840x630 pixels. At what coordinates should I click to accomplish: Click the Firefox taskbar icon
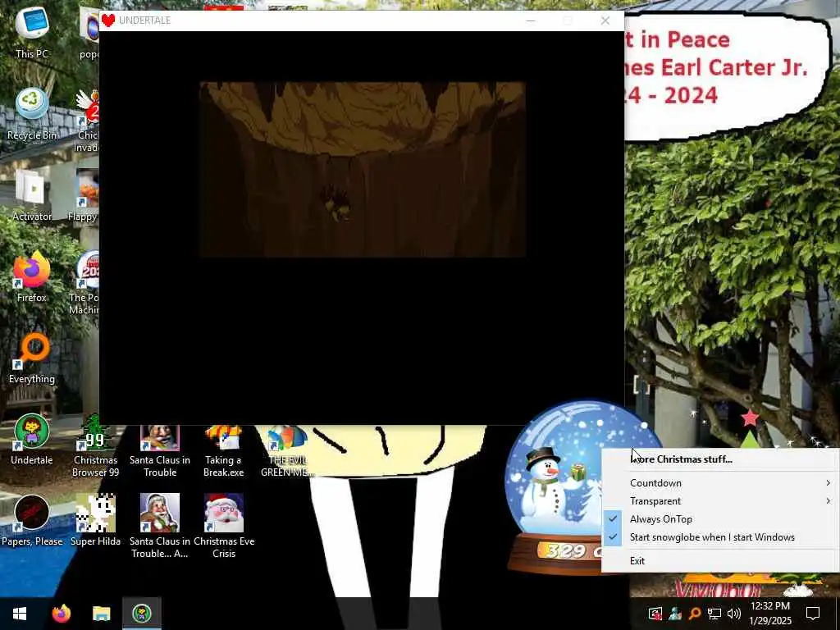61,614
